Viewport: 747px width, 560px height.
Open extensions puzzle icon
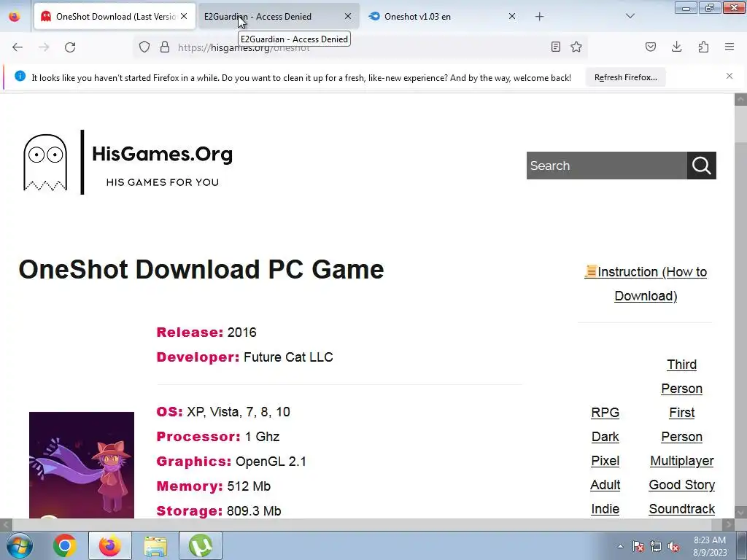point(703,47)
